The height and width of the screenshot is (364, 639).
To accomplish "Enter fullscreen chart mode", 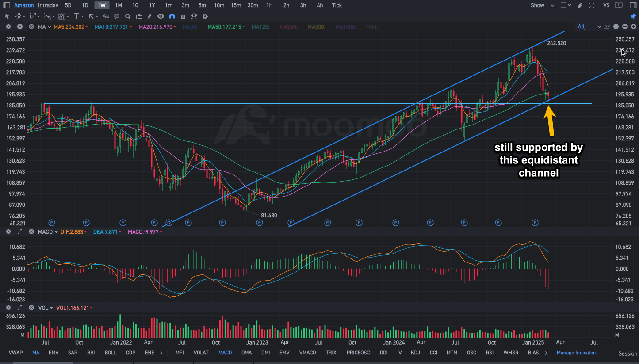I will 592,5.
